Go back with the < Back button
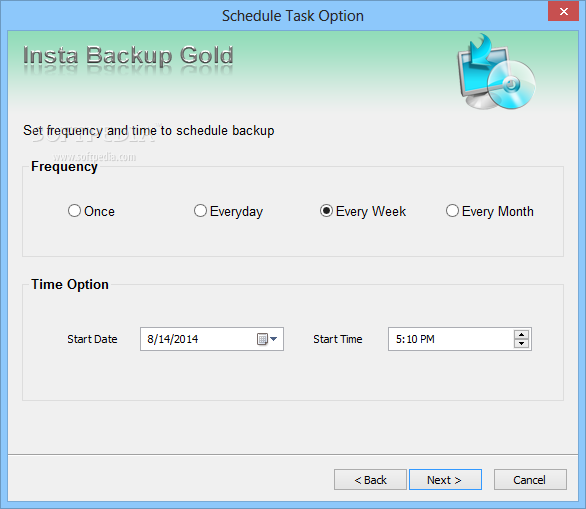This screenshot has width=586, height=509. (370, 479)
